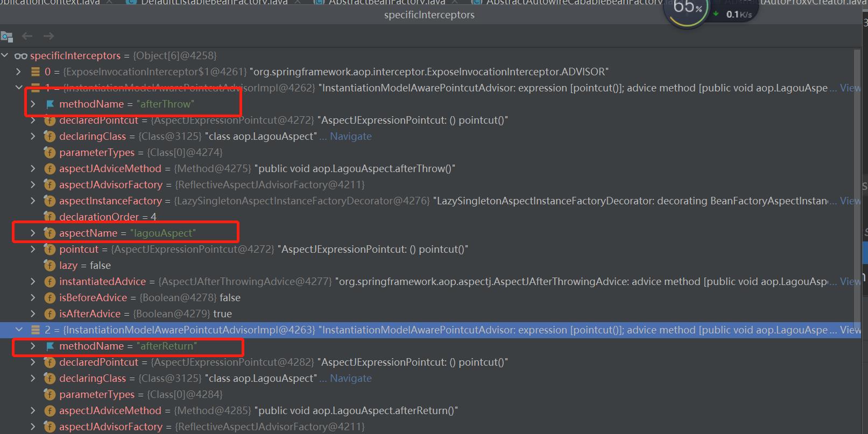
Task: Expand array element 0 ExposeInvocationInterceptor
Action: click(19, 72)
